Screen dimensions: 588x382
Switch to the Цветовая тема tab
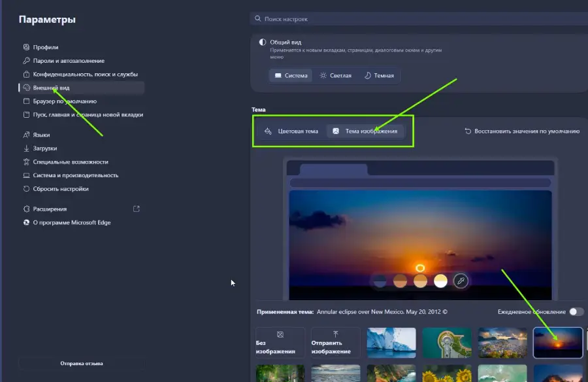coord(291,131)
